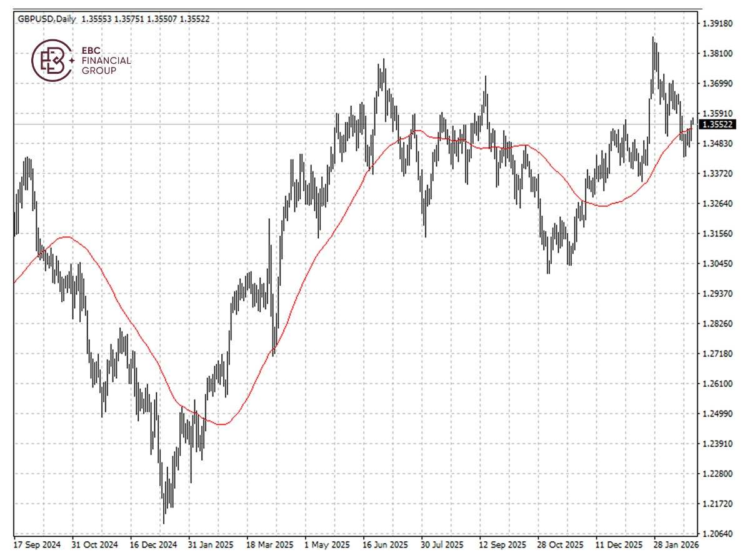Click the current price tag 1.35522
Viewport: 750px width, 560px height.
click(716, 124)
